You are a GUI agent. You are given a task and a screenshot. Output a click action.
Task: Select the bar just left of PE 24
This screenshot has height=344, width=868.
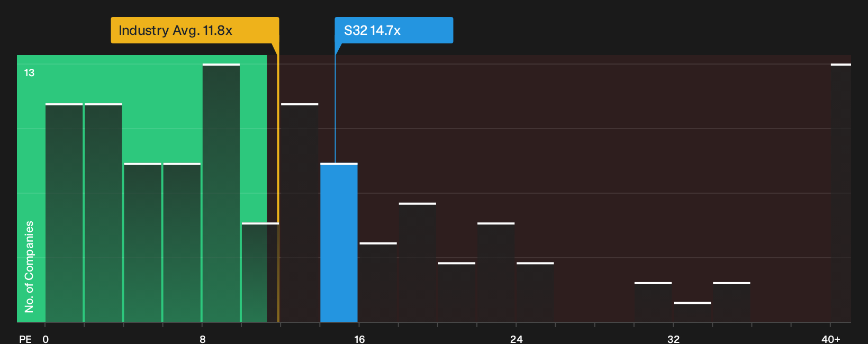tap(496, 272)
